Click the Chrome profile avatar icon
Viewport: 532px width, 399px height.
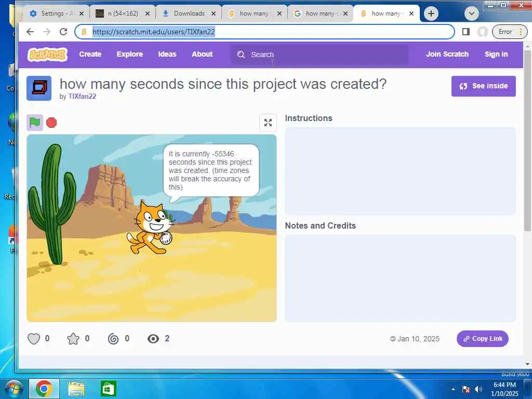tap(482, 32)
